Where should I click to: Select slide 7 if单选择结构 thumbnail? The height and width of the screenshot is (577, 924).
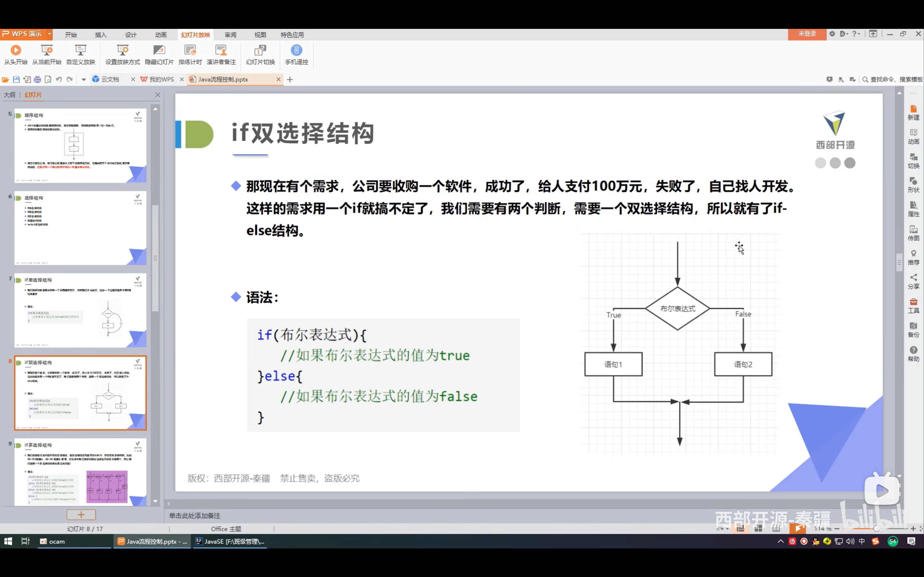pos(80,310)
